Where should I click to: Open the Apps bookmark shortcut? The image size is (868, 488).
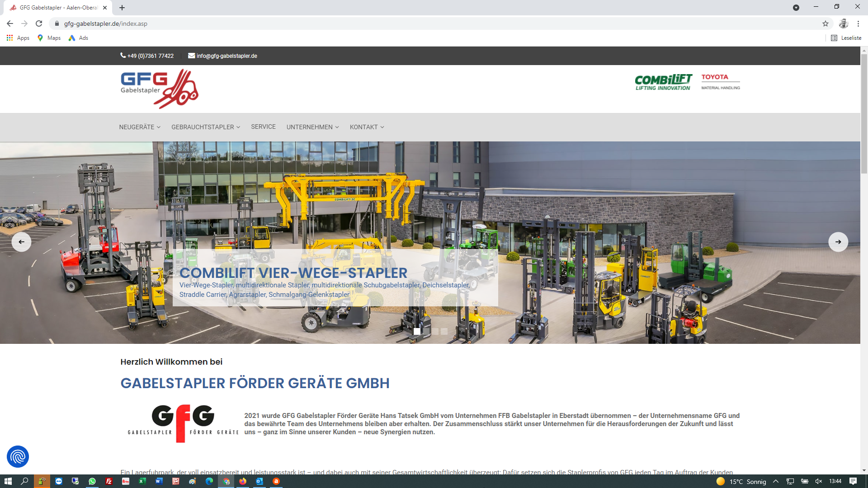[18, 38]
